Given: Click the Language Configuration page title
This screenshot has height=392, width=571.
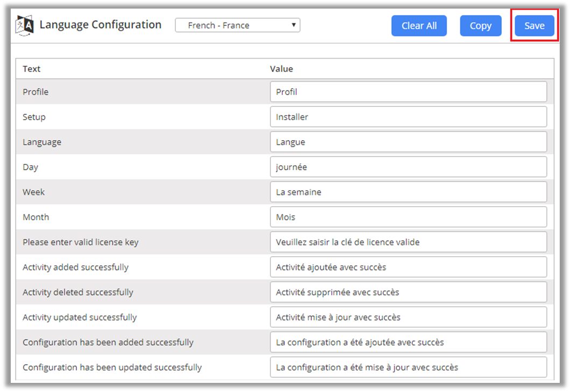Looking at the screenshot, I should pos(100,25).
